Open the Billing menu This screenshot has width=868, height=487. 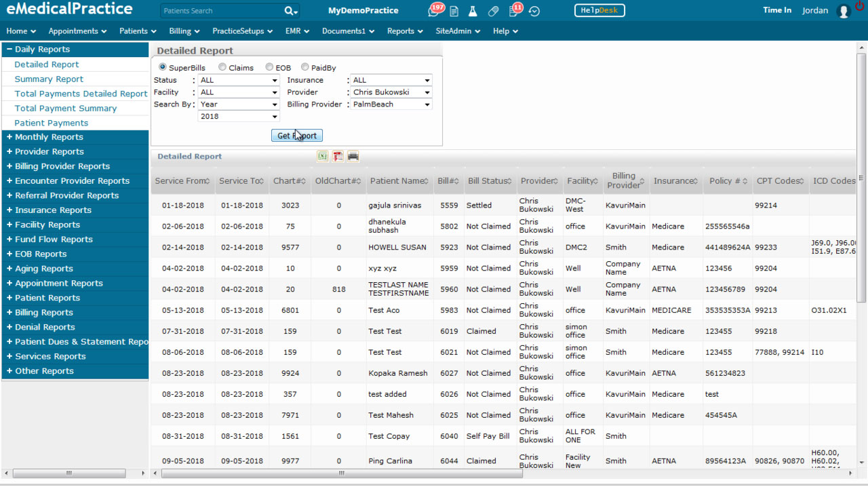tap(184, 31)
